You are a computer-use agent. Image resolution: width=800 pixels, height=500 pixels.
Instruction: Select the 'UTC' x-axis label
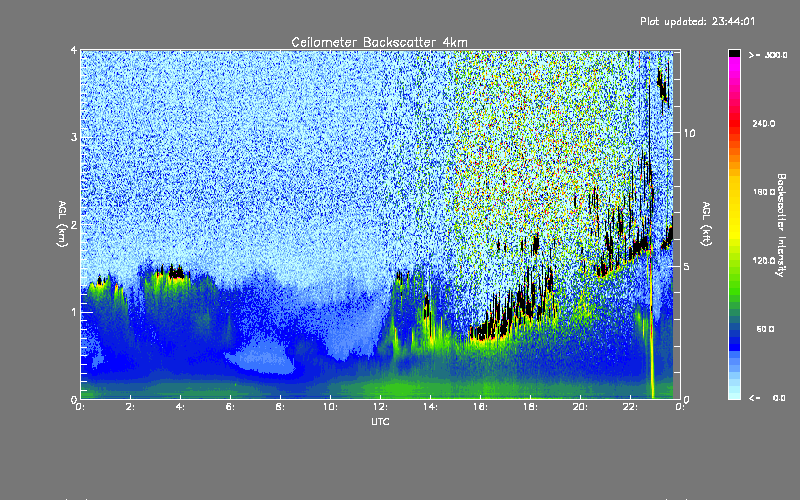click(x=380, y=421)
